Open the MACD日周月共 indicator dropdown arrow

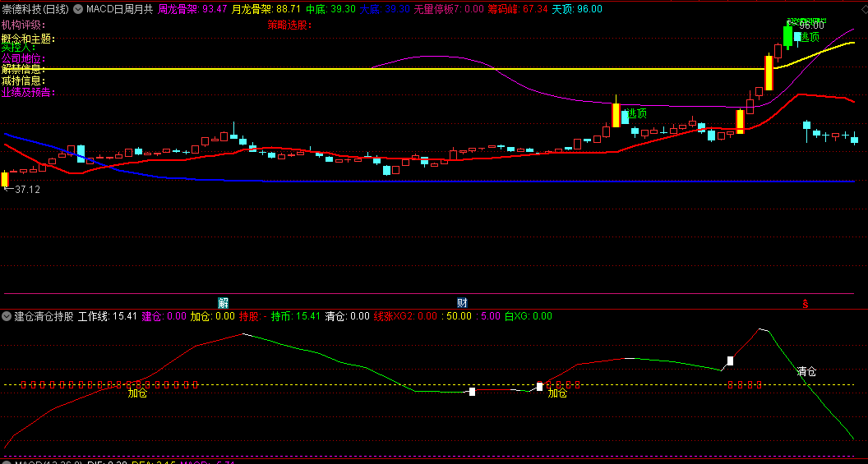click(x=78, y=9)
